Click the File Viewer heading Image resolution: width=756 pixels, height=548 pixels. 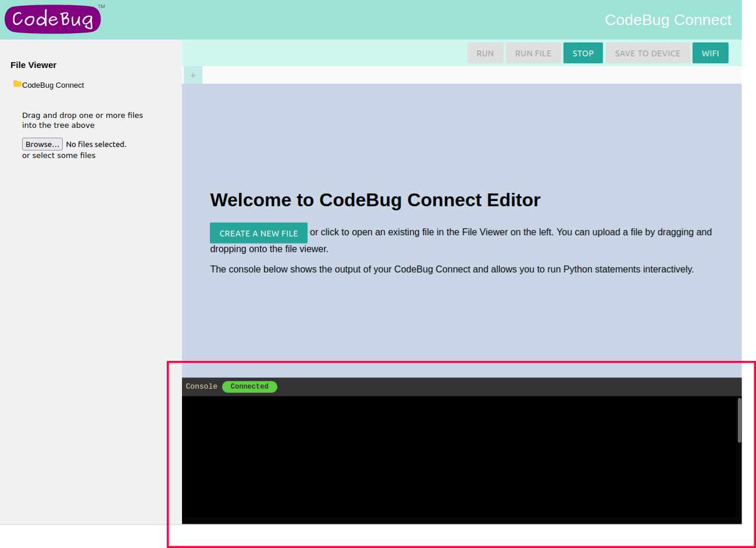coord(34,65)
